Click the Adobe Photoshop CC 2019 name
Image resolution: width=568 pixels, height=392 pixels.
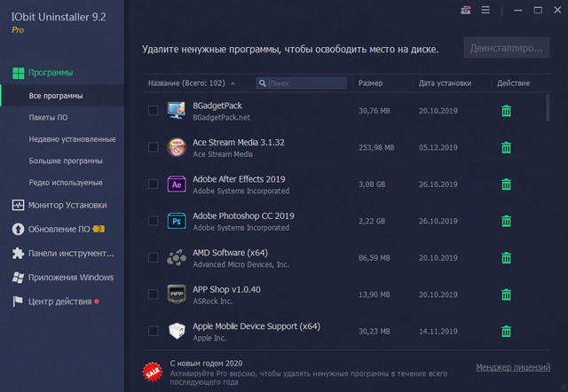pyautogui.click(x=243, y=216)
